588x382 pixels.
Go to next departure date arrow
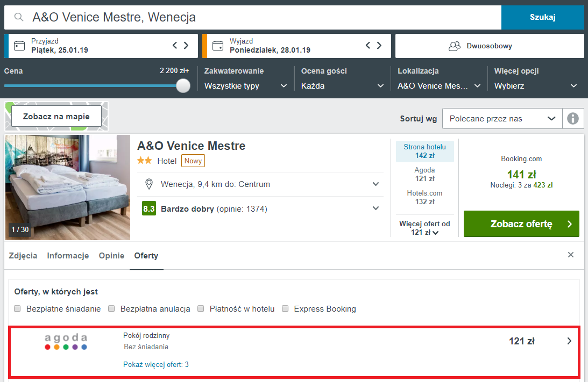pos(379,46)
